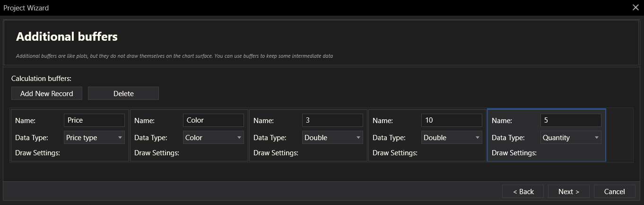This screenshot has height=205, width=644.
Task: Go to previous step with Back
Action: coord(523,191)
